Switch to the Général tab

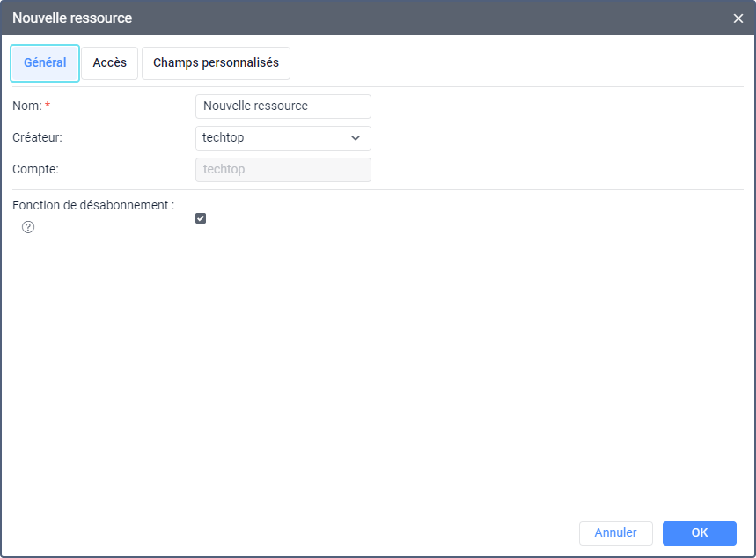[x=45, y=63]
